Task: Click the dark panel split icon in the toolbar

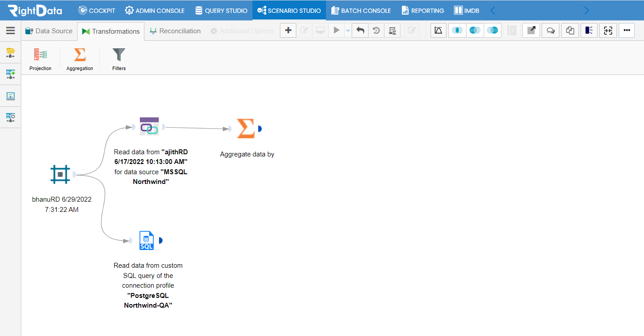Action: (x=589, y=30)
